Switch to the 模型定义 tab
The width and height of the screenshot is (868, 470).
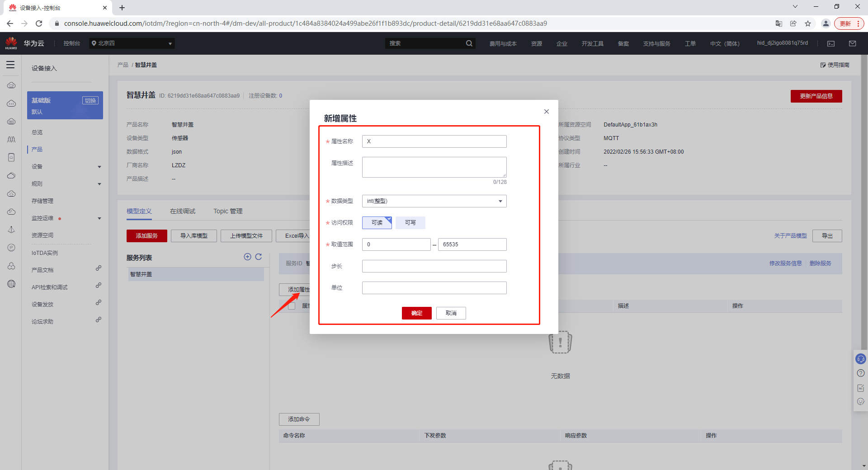[x=139, y=211]
